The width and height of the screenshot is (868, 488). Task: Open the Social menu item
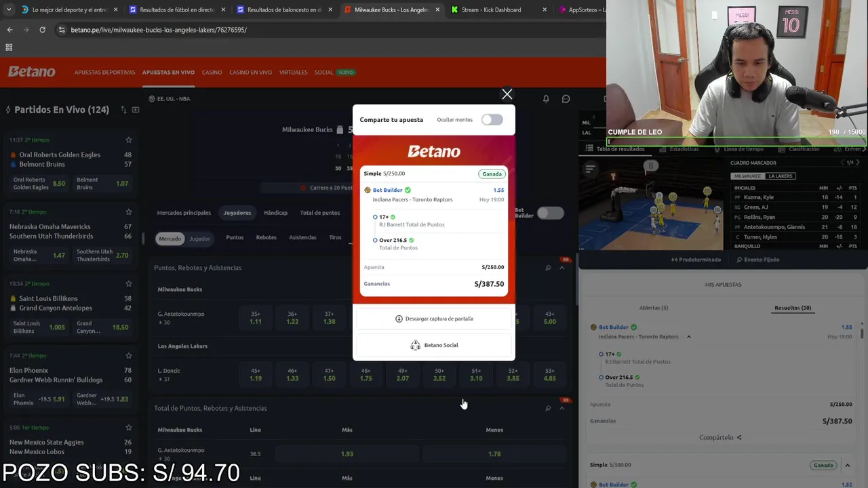(323, 73)
